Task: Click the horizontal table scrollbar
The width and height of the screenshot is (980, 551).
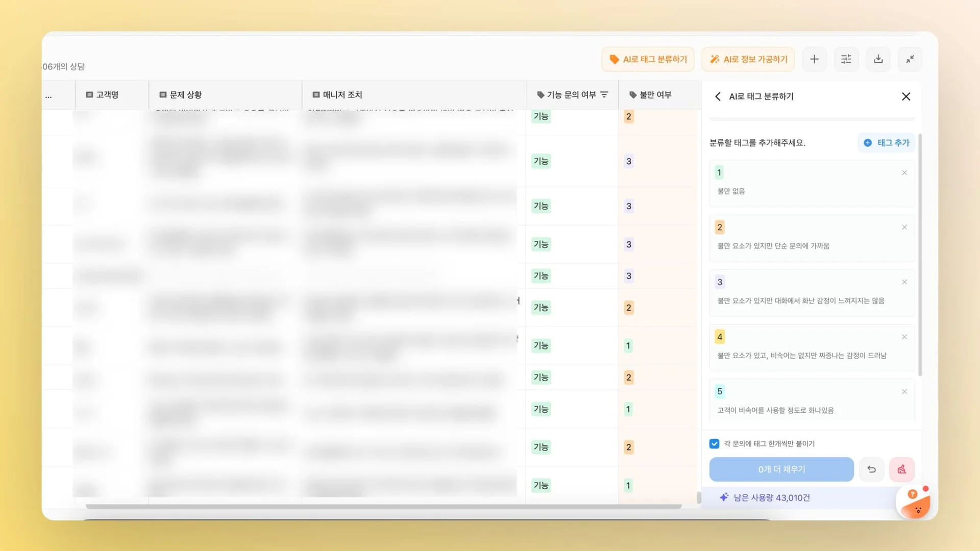Action: pyautogui.click(x=383, y=507)
